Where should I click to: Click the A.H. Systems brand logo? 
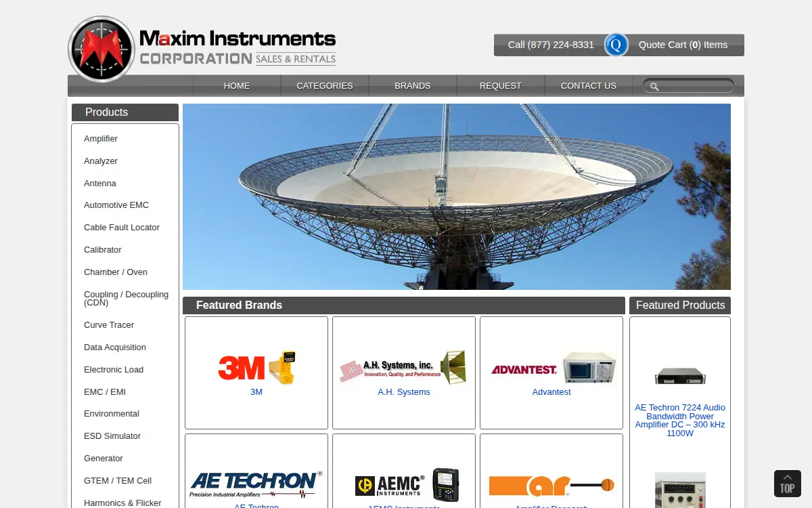pyautogui.click(x=403, y=368)
